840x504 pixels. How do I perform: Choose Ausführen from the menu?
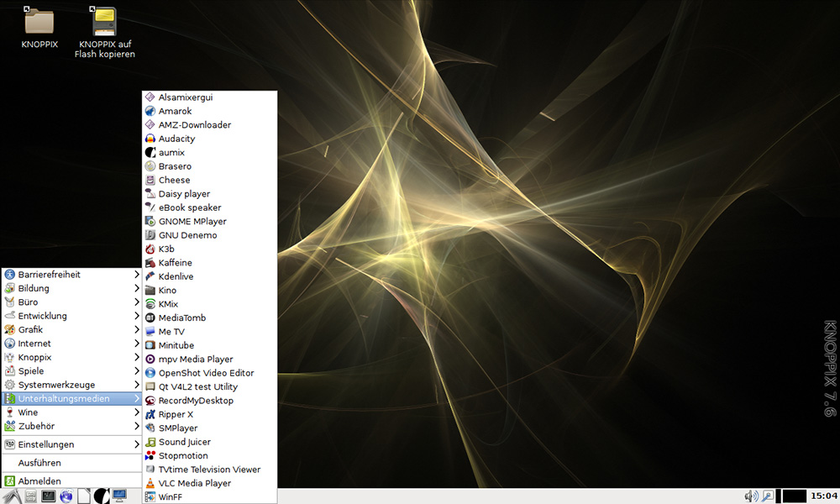pyautogui.click(x=71, y=463)
